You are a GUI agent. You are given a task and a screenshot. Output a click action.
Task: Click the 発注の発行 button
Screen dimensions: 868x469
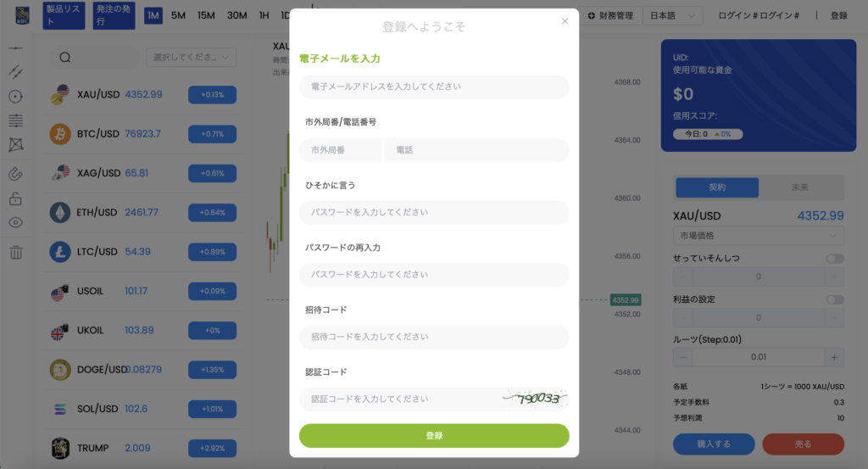[x=114, y=15]
